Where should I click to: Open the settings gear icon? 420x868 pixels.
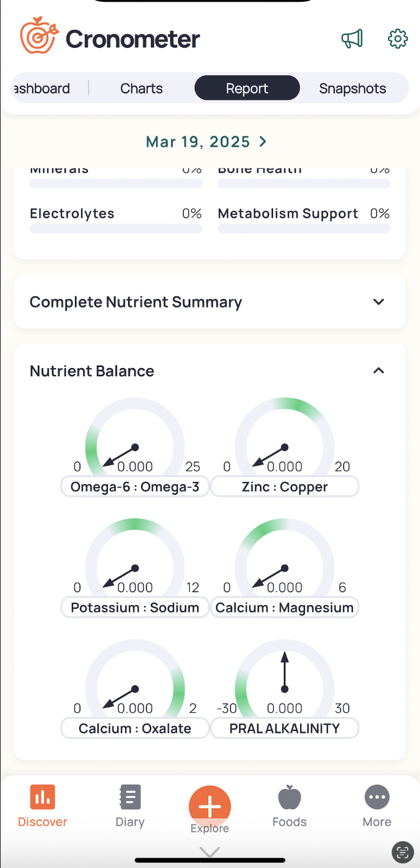[x=397, y=39]
